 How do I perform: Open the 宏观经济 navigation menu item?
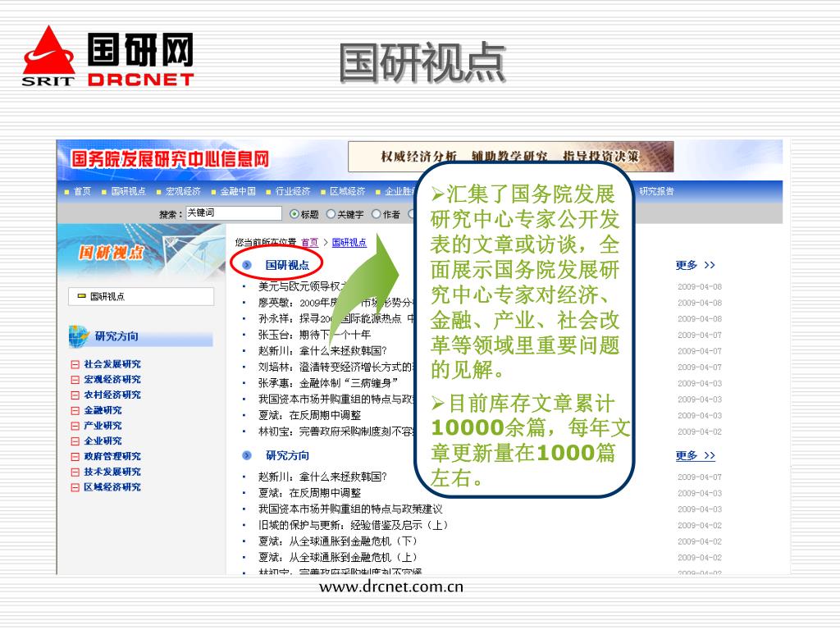(183, 191)
